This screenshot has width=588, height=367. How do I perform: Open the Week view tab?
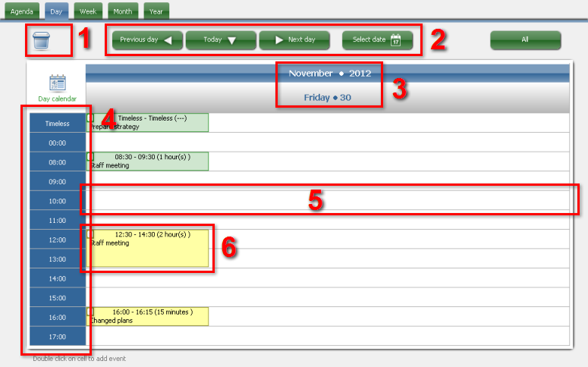87,11
